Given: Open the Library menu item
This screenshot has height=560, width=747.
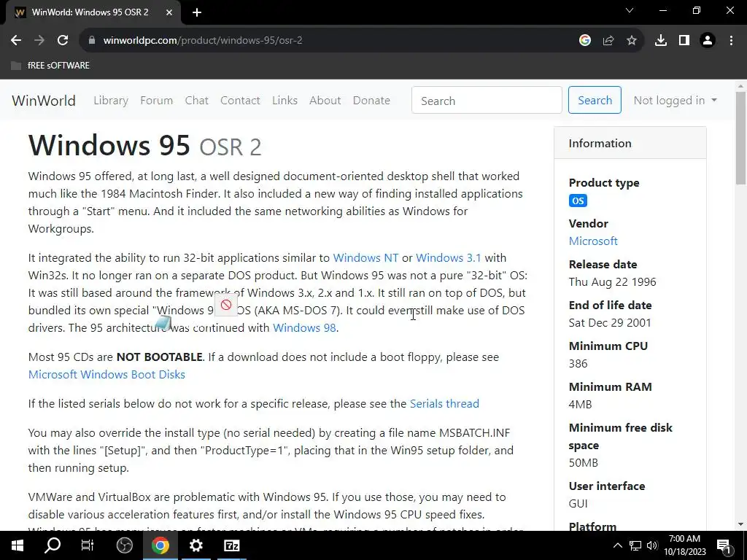Looking at the screenshot, I should point(111,101).
